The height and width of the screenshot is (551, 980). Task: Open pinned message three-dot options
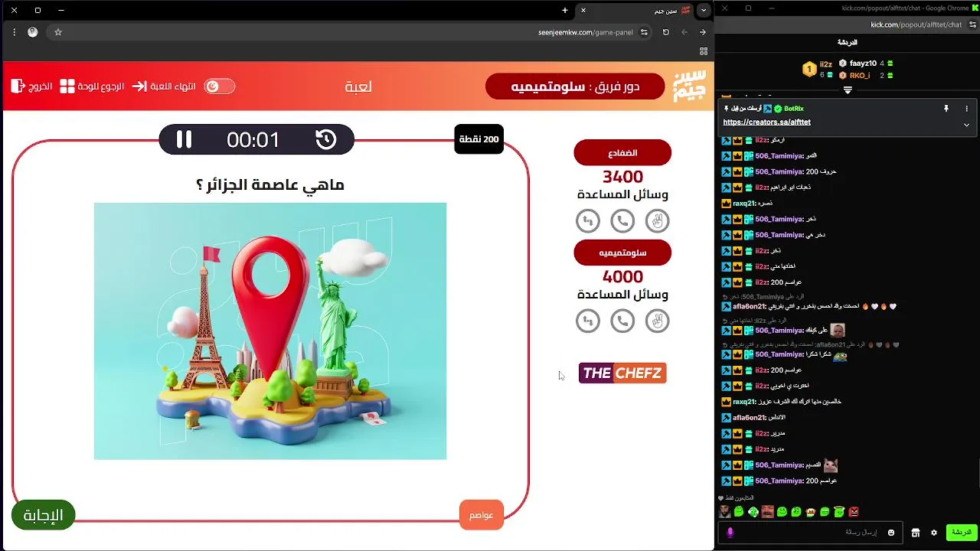pyautogui.click(x=966, y=109)
